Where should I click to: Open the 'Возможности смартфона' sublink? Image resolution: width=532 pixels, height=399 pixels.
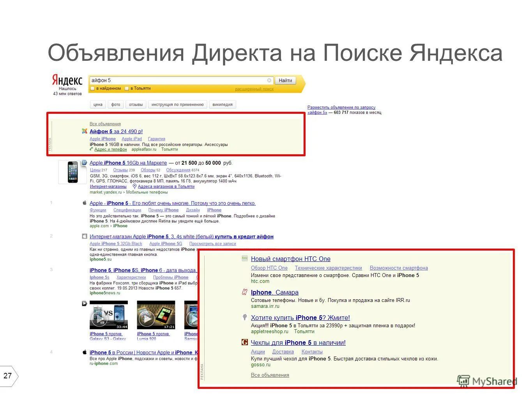(x=399, y=268)
